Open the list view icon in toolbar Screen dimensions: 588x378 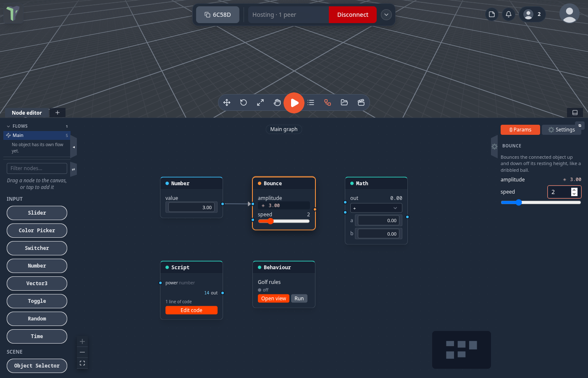(311, 102)
